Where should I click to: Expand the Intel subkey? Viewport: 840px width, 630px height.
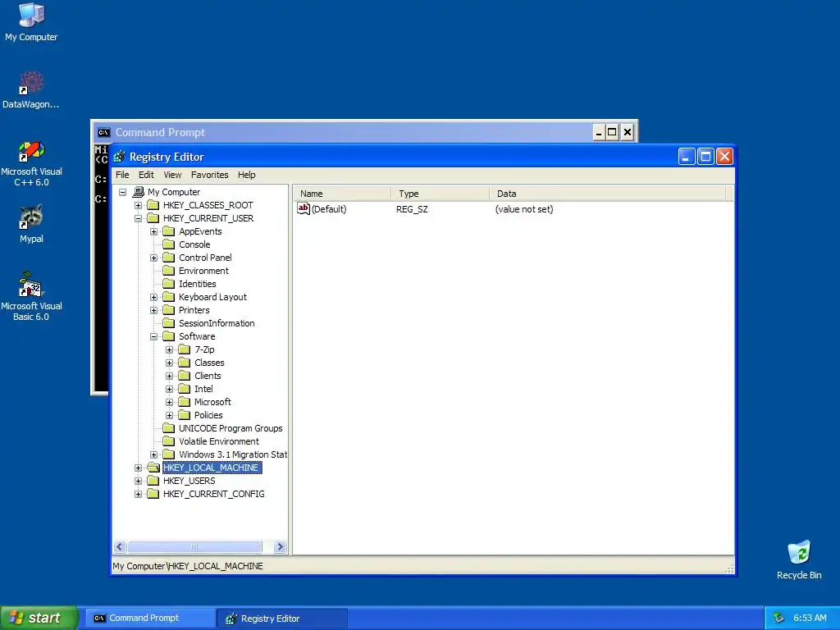click(x=169, y=389)
